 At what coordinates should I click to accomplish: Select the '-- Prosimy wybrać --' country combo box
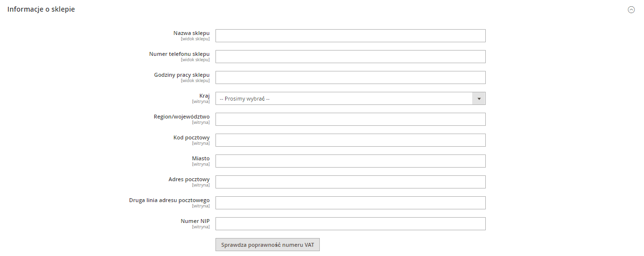pos(350,99)
